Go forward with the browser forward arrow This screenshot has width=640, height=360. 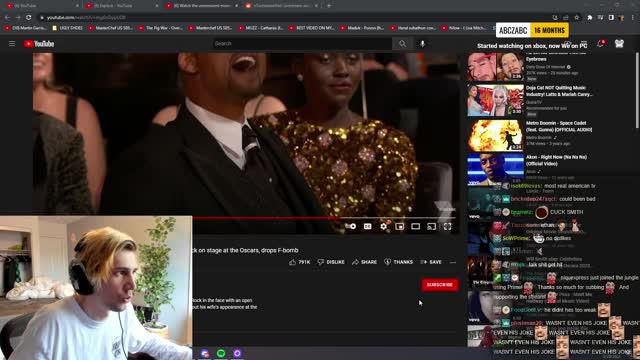pos(18,18)
